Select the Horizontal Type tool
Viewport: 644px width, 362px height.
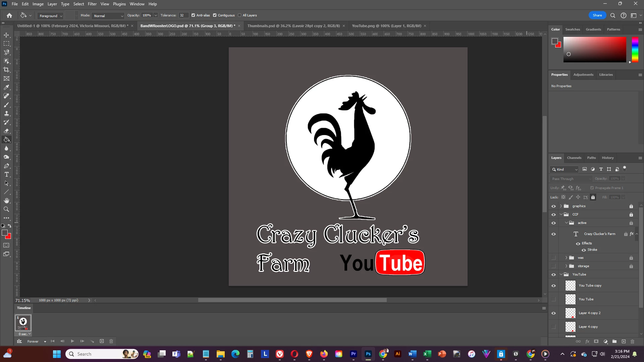6,175
